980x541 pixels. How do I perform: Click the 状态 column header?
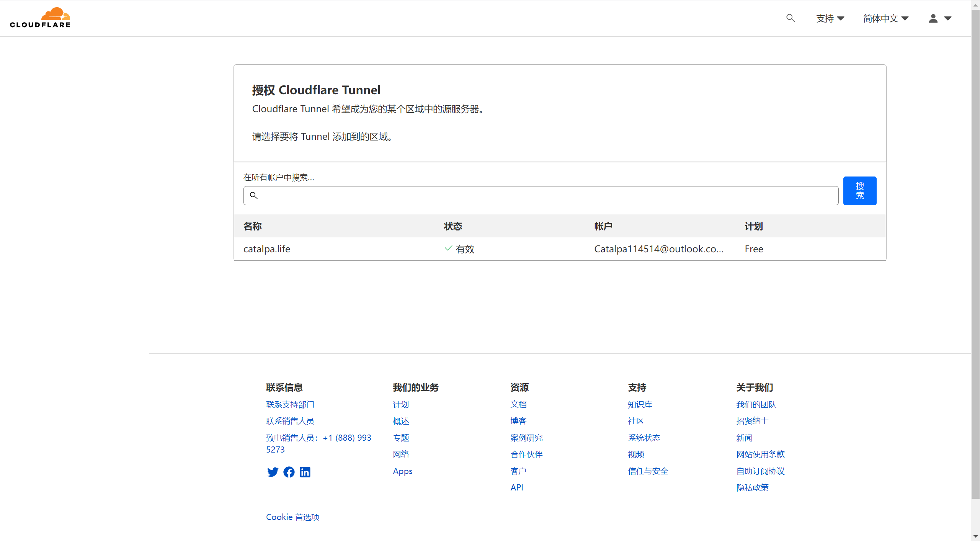coord(453,226)
